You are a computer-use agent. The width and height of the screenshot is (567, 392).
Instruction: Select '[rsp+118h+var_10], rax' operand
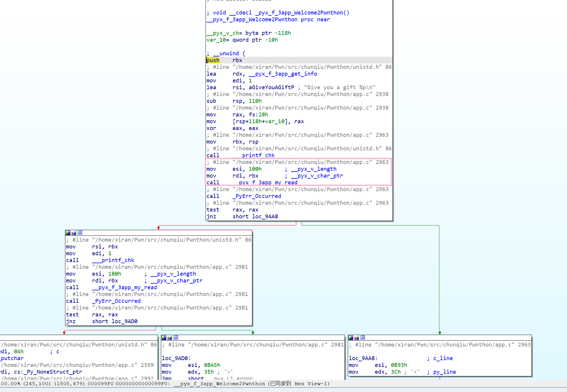[268, 121]
